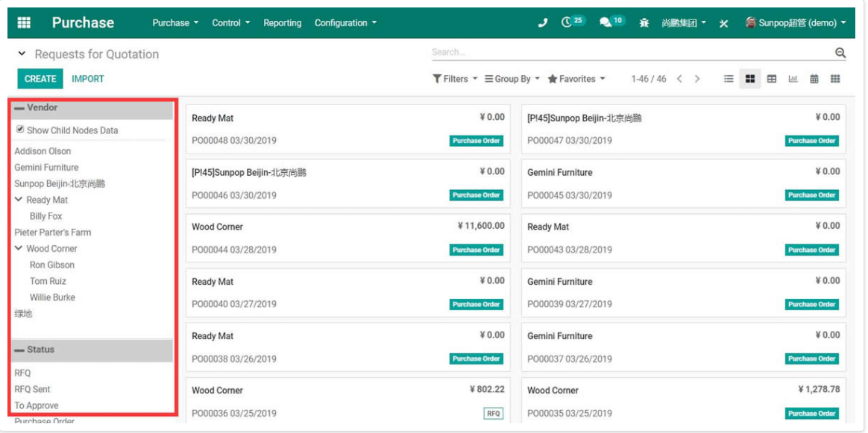Toggle Show Child Nodes Data checkbox
The height and width of the screenshot is (433, 868).
click(x=20, y=130)
